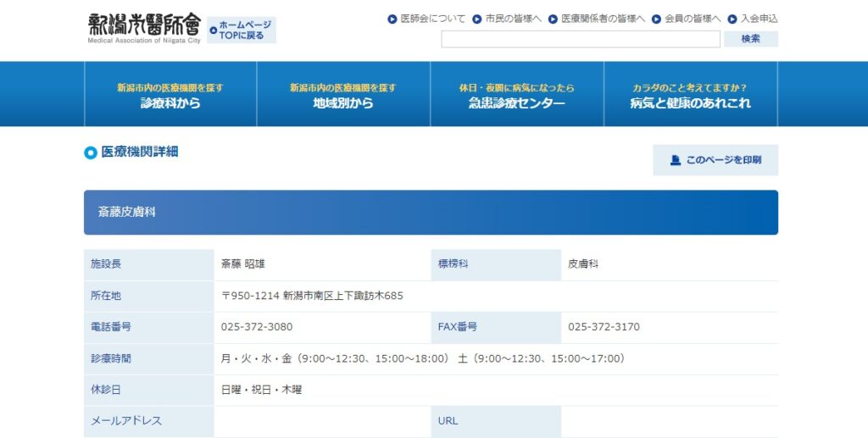Image resolution: width=868 pixels, height=438 pixels.
Task: Click the 新潟市医師会 logo
Action: (144, 28)
